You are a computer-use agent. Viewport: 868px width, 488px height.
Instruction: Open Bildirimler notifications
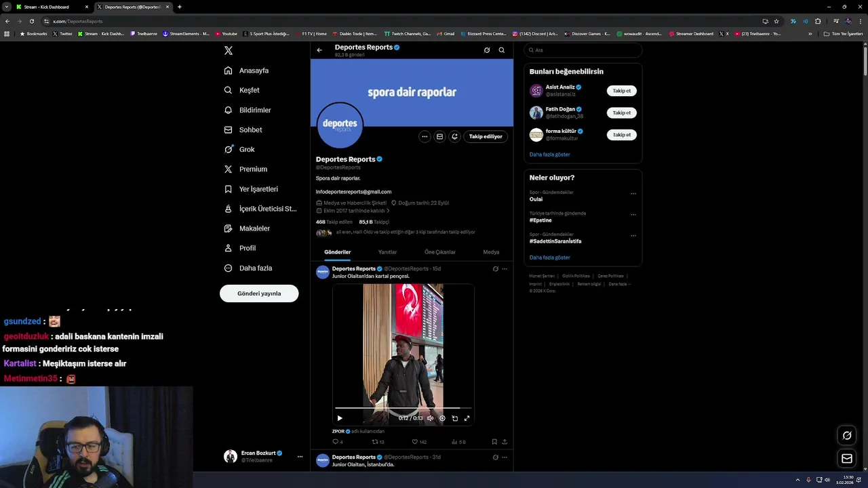tap(248, 110)
